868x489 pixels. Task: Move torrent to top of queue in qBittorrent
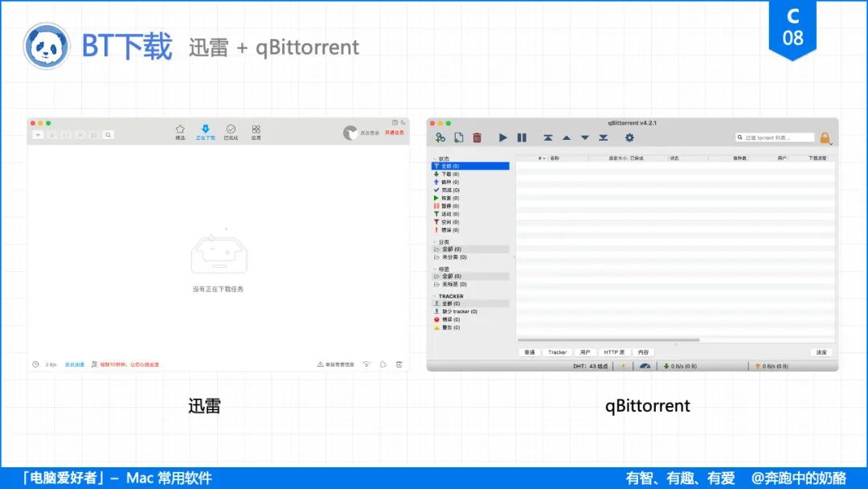(x=547, y=138)
